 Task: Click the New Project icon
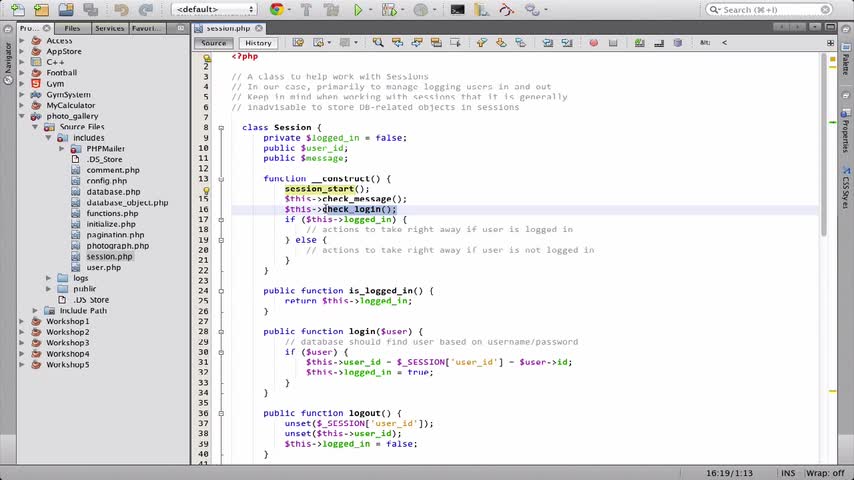[x=41, y=9]
